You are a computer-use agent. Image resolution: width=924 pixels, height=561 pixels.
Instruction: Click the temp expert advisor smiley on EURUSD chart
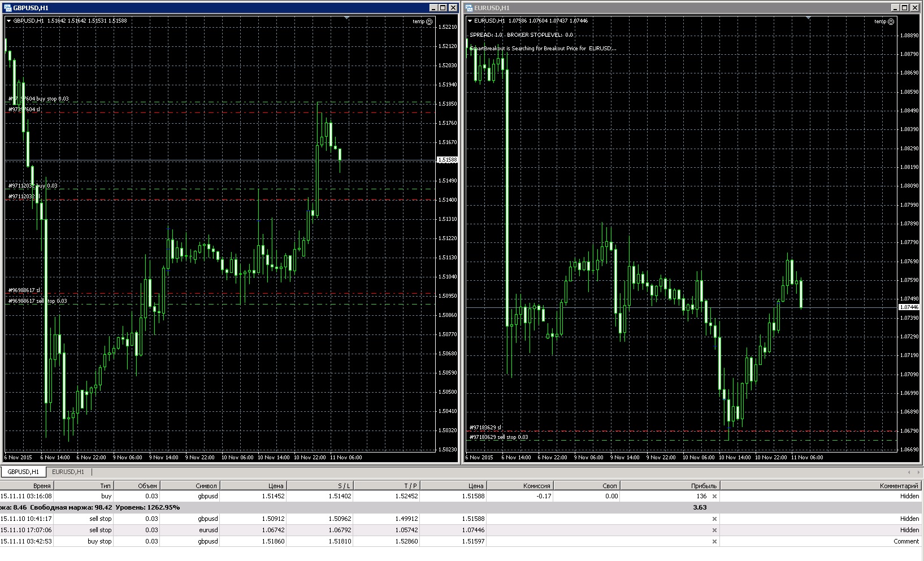[x=891, y=21]
